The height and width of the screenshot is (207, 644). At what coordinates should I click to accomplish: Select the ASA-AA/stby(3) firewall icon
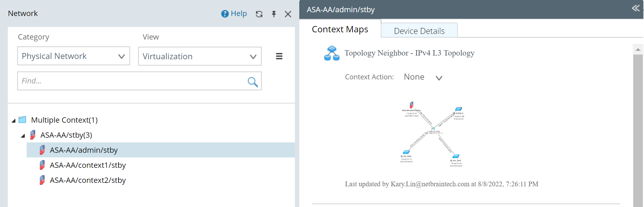pyautogui.click(x=33, y=135)
